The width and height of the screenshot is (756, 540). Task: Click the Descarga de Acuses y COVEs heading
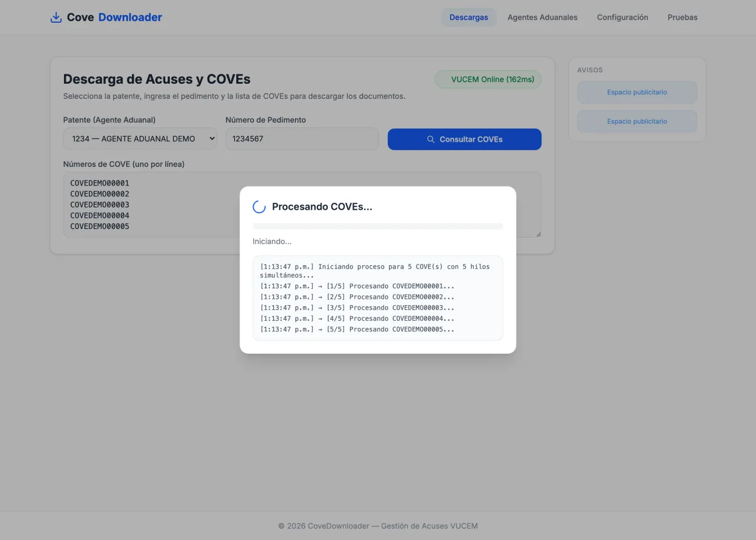click(157, 79)
